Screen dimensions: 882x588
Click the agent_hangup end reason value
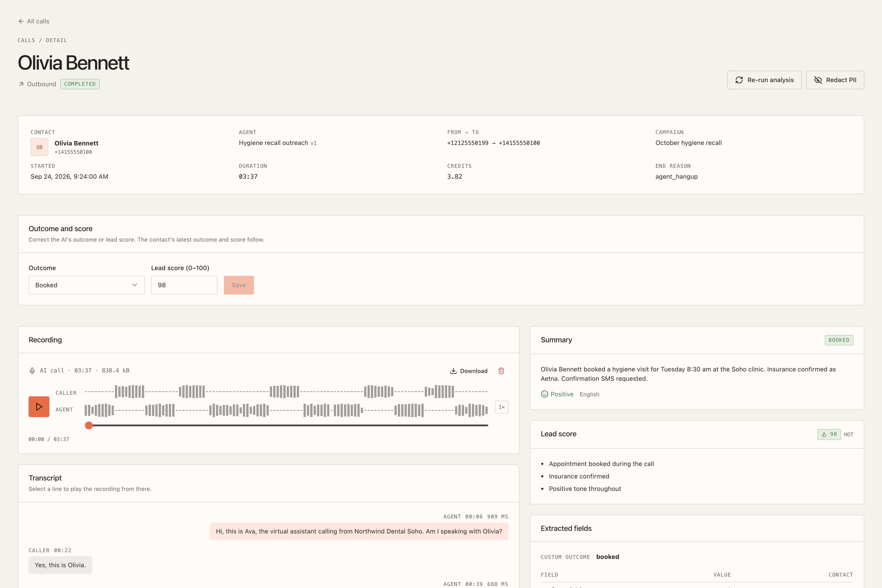676,177
